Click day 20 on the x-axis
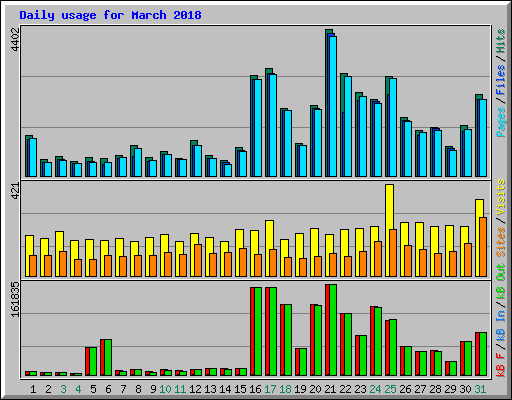Viewport: 512px width, 400px height. pyautogui.click(x=315, y=389)
